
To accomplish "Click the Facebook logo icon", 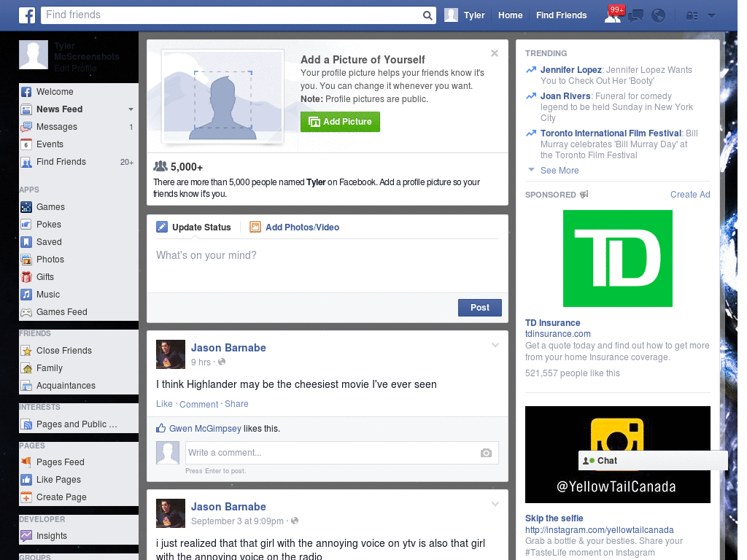I will click(27, 15).
